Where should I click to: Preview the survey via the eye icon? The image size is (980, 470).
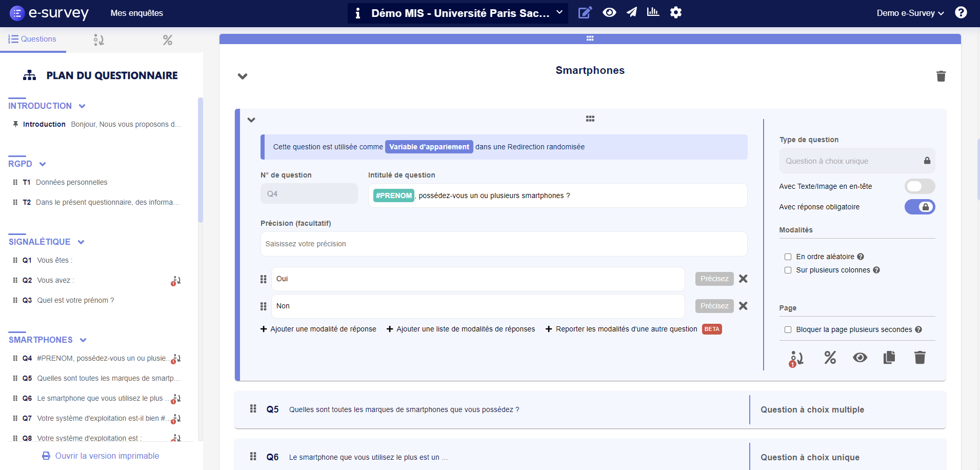[609, 12]
